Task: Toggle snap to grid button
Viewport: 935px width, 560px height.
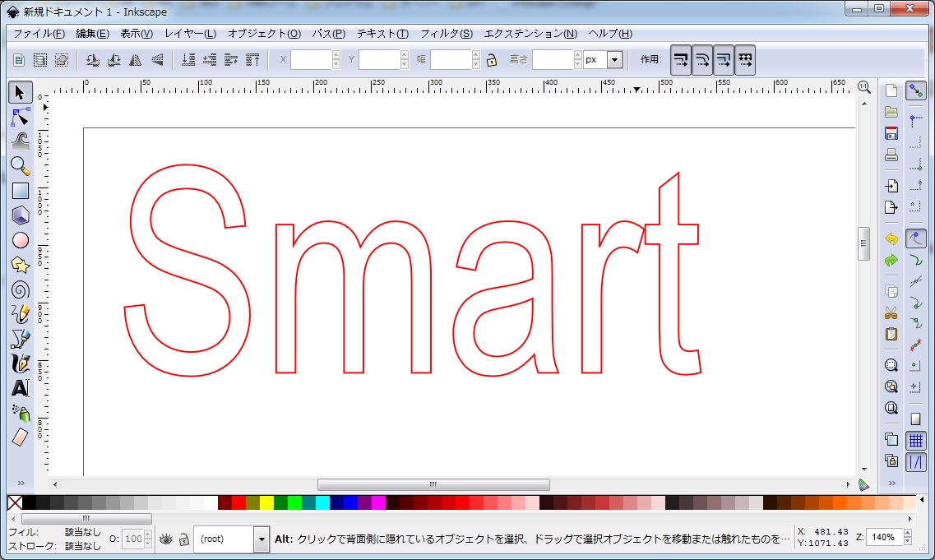Action: tap(916, 442)
